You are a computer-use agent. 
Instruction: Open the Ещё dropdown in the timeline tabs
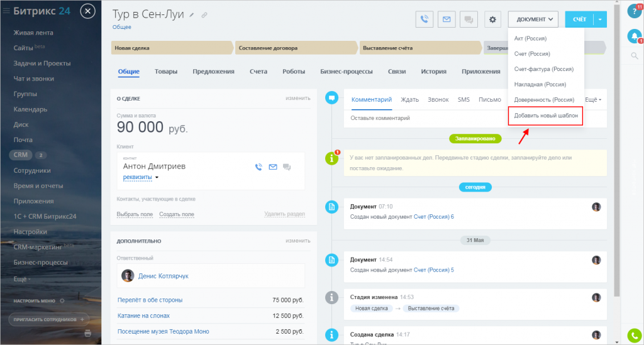(x=593, y=100)
